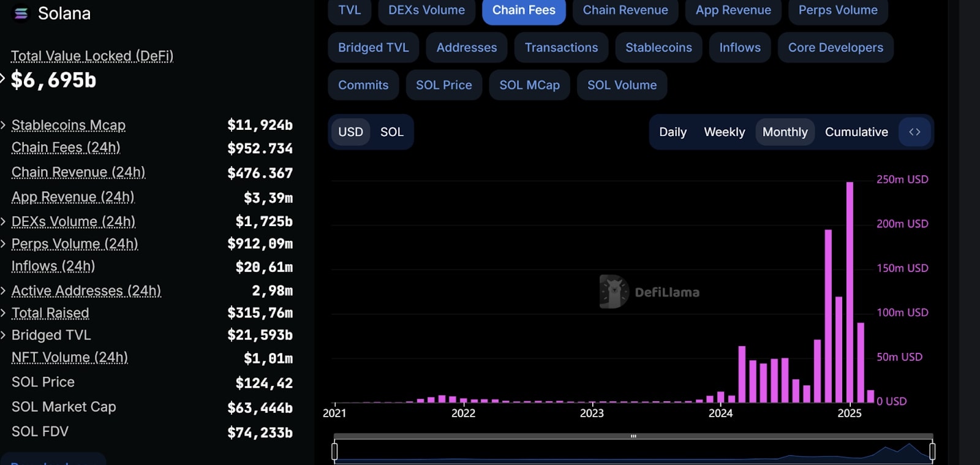Click the right handle of range slider
980x465 pixels.
click(932, 452)
